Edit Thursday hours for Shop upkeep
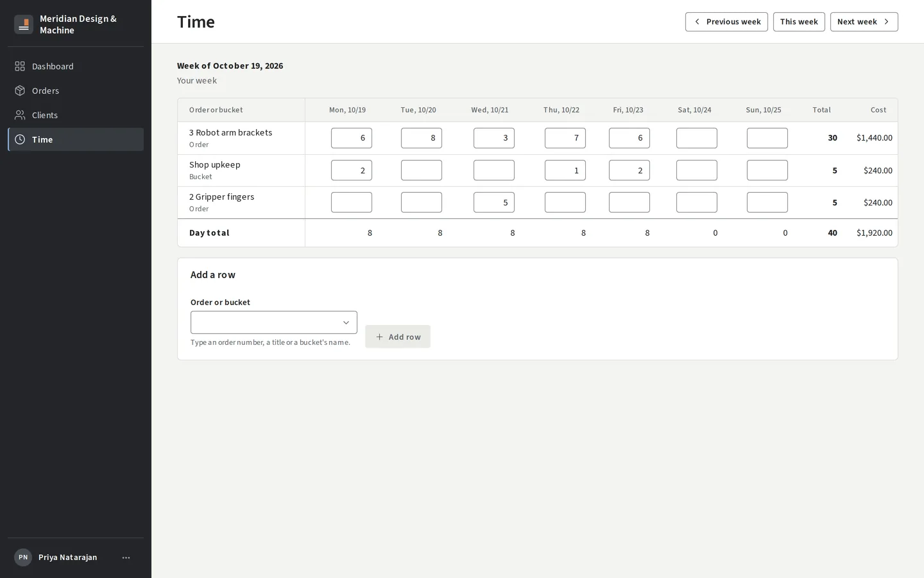 tap(565, 170)
